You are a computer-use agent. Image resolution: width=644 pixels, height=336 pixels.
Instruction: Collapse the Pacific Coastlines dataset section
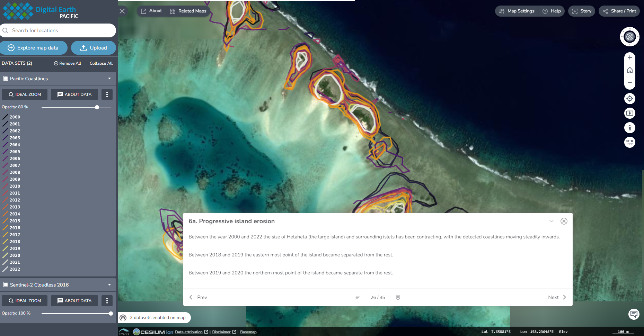(109, 79)
